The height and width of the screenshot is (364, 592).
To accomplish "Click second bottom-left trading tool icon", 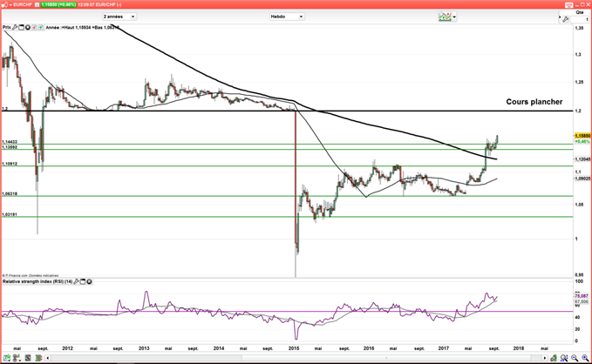I will pyautogui.click(x=17, y=358).
